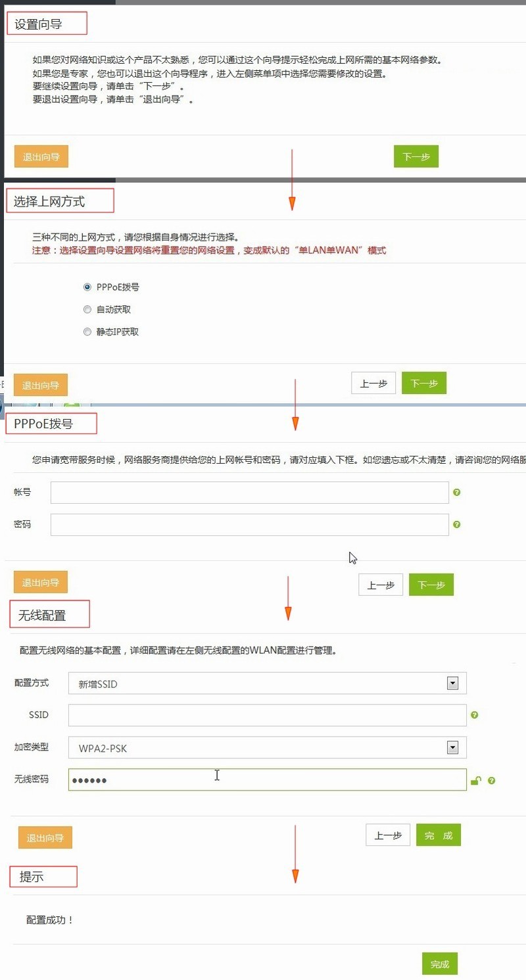The height and width of the screenshot is (980, 526).
Task: Select the PPPoE拨号 connection option
Action: 87,287
